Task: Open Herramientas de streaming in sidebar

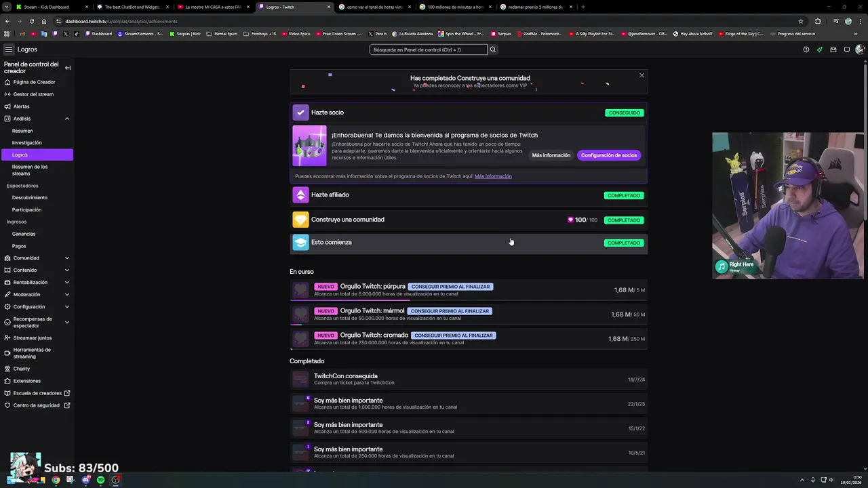Action: [37, 353]
